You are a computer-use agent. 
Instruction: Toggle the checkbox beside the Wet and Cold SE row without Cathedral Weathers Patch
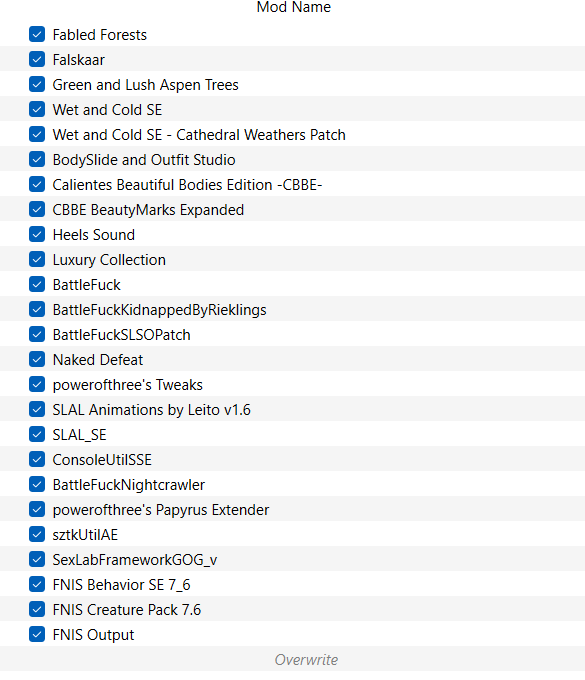tap(37, 109)
